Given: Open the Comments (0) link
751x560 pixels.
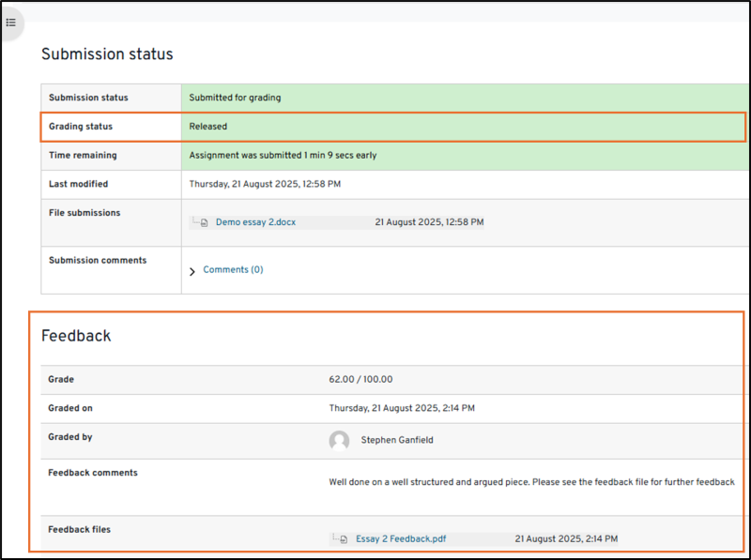Looking at the screenshot, I should (233, 270).
